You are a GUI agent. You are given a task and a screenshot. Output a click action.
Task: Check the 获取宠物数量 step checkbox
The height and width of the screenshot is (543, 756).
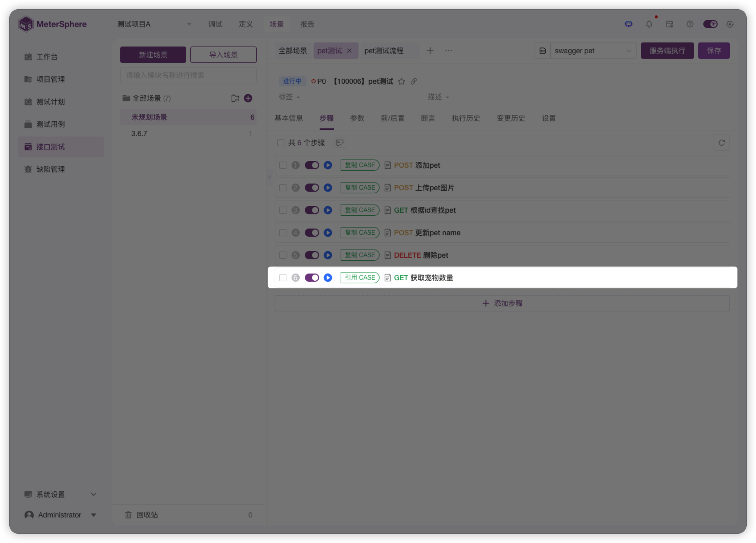tap(283, 278)
